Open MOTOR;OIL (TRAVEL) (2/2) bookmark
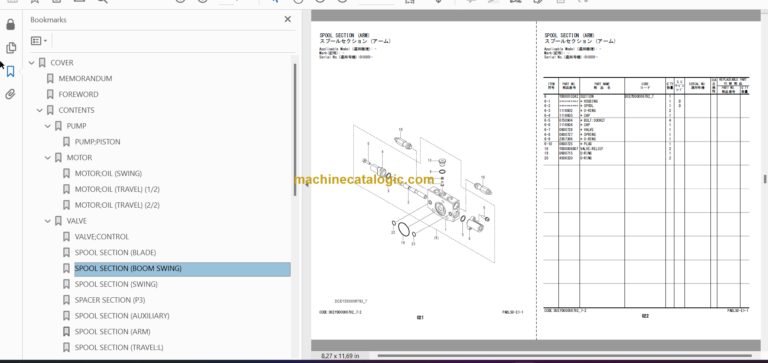This screenshot has width=768, height=363. (117, 205)
